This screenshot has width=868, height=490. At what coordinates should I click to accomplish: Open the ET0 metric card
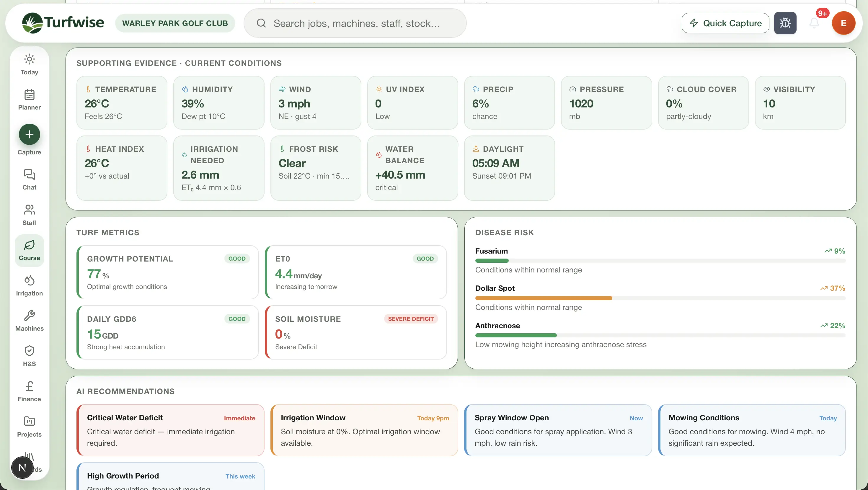(x=356, y=272)
